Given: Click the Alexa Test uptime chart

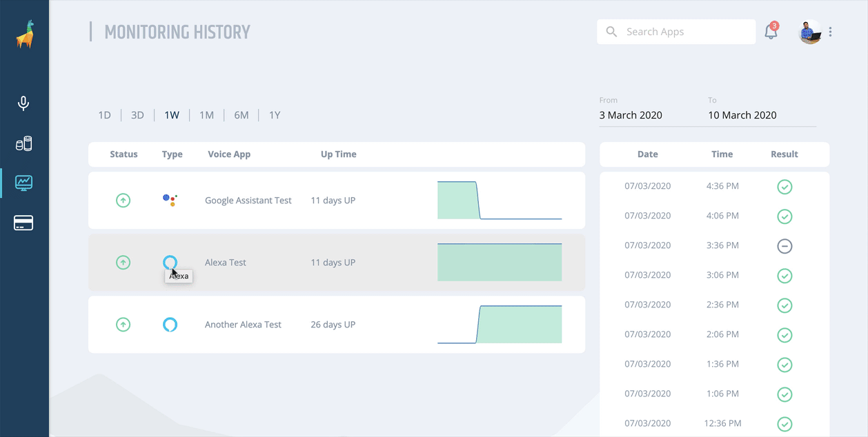Looking at the screenshot, I should 500,263.
